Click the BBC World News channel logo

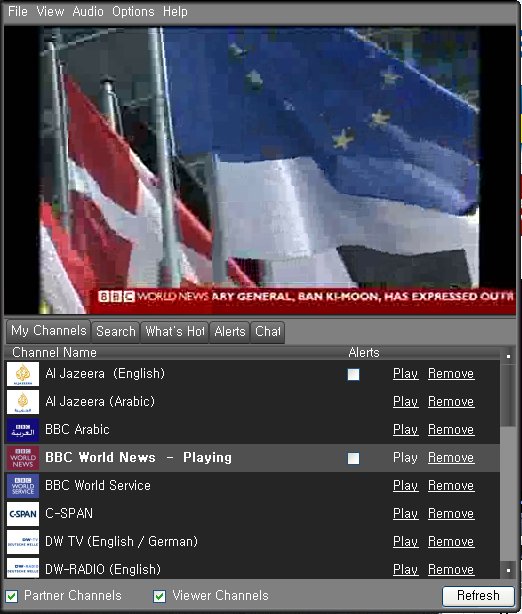click(23, 458)
